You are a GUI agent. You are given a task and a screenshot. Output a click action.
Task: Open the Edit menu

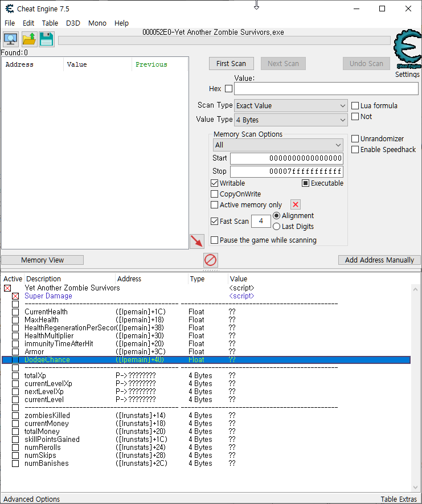point(28,23)
